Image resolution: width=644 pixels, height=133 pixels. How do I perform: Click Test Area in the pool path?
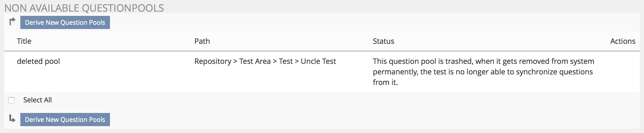(x=255, y=61)
